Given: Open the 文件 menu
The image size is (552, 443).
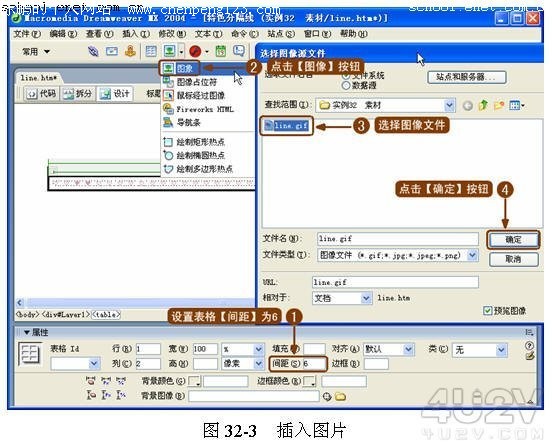Looking at the screenshot, I should coord(27,34).
